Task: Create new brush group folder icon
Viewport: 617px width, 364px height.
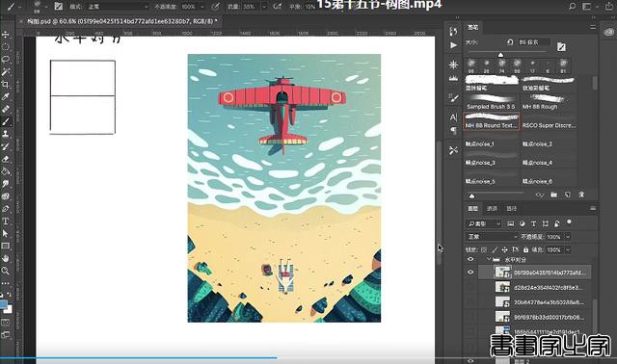Action: click(553, 195)
